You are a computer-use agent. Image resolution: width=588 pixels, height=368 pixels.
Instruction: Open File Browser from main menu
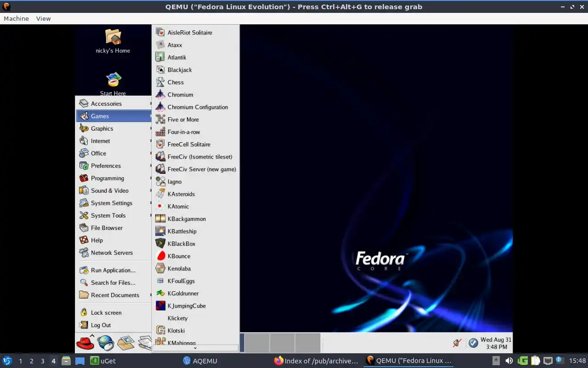[x=114, y=228]
